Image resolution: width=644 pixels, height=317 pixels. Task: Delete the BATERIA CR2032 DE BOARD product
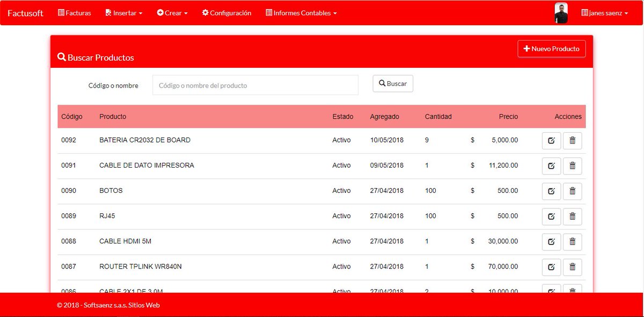click(x=572, y=141)
